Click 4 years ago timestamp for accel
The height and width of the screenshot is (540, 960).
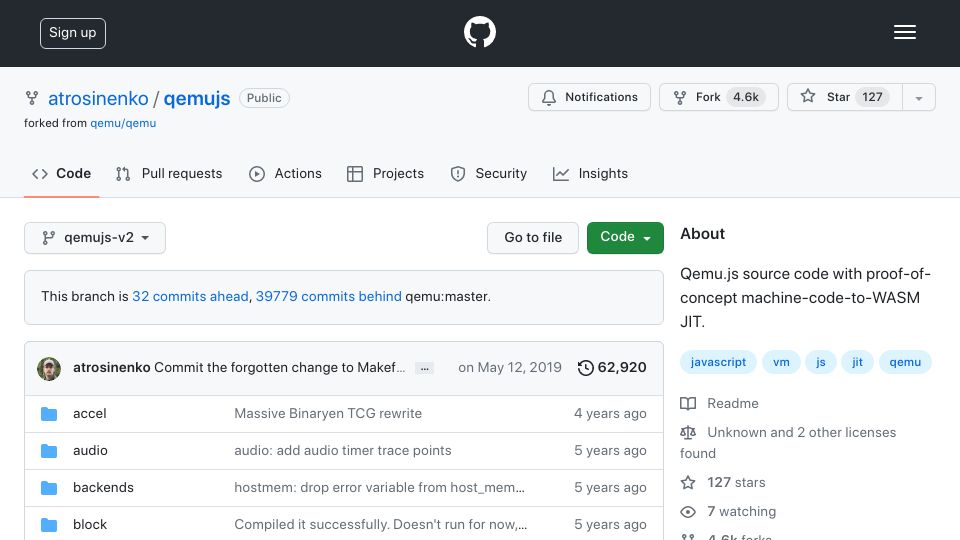tap(610, 414)
